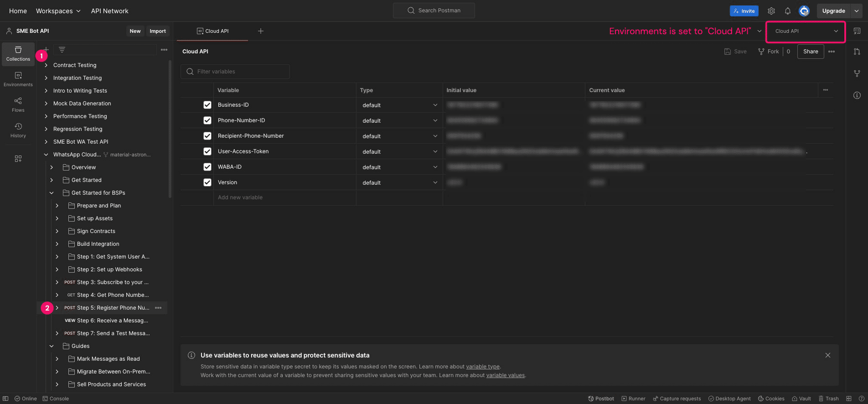868x404 pixels.
Task: Open the info icon in right sidebar
Action: pyautogui.click(x=857, y=95)
